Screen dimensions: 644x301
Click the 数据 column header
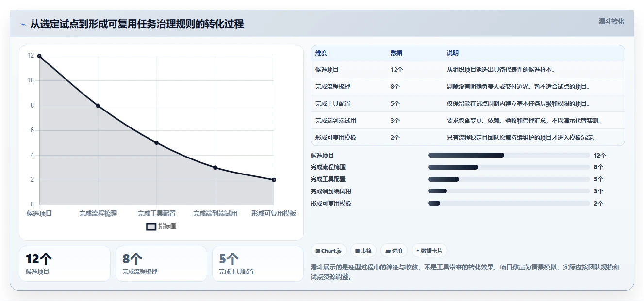point(396,53)
